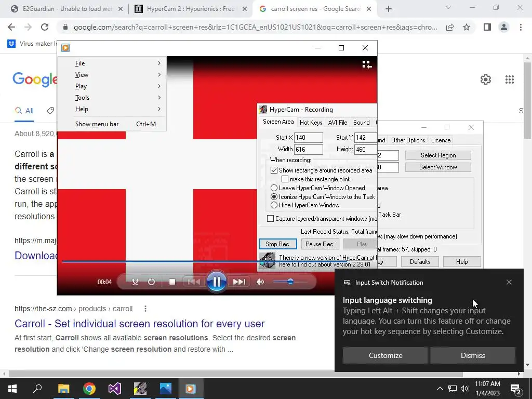
Task: Open taskbar search
Action: click(37, 389)
